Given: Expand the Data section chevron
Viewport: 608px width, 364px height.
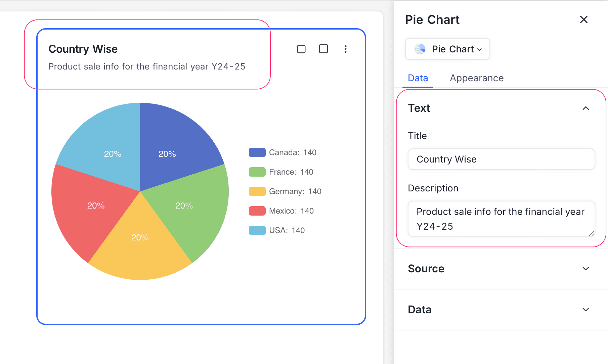Looking at the screenshot, I should tap(585, 310).
